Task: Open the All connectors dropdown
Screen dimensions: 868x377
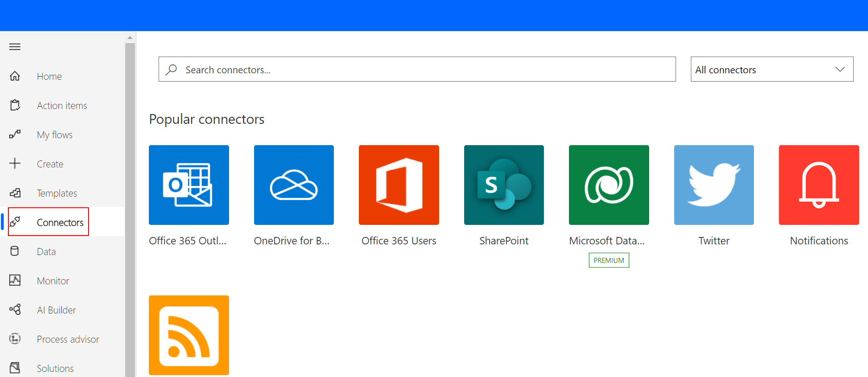Action: [772, 69]
